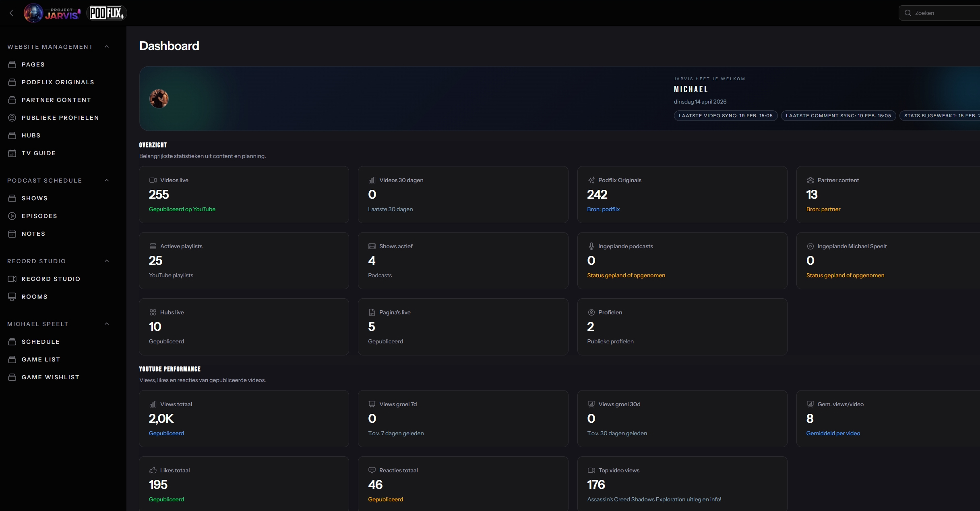The height and width of the screenshot is (511, 980).
Task: Open the Videos live stat card
Action: (244, 195)
